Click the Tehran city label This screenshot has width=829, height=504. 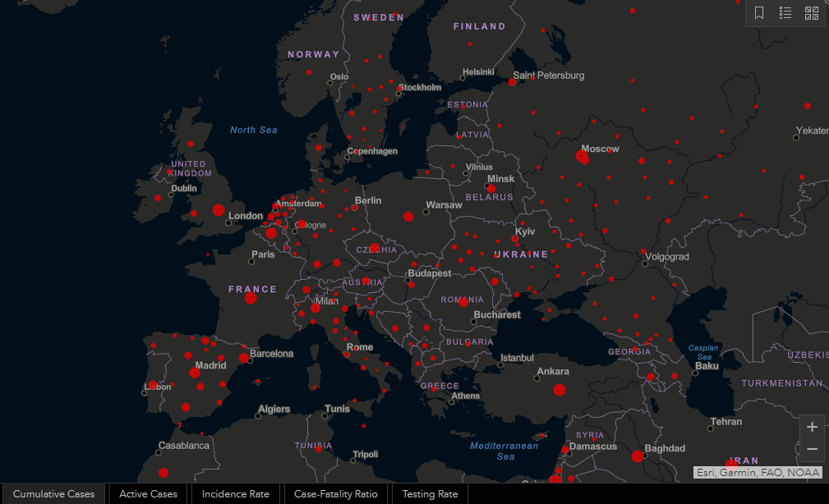(726, 422)
